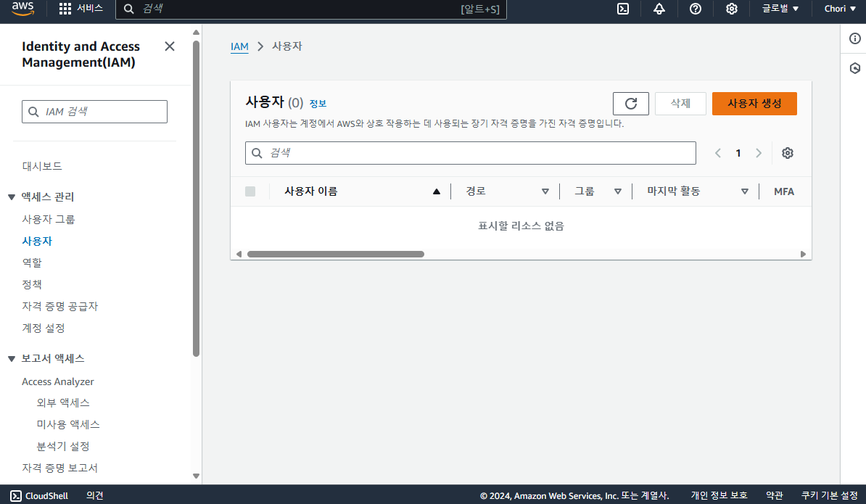Open 분석기 설정 in sidebar
866x504 pixels.
coord(63,446)
